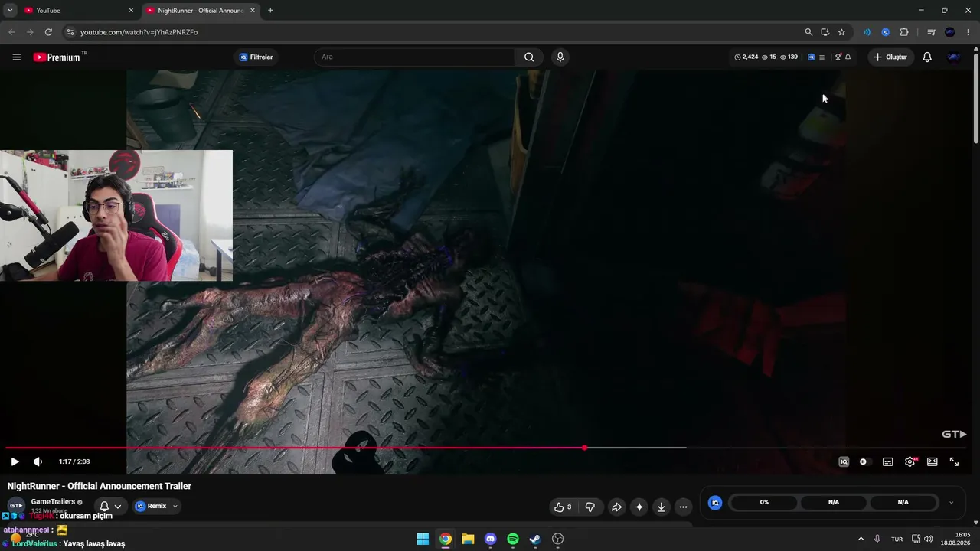The width and height of the screenshot is (980, 551).
Task: Open the Oluştur create menu
Action: [890, 57]
